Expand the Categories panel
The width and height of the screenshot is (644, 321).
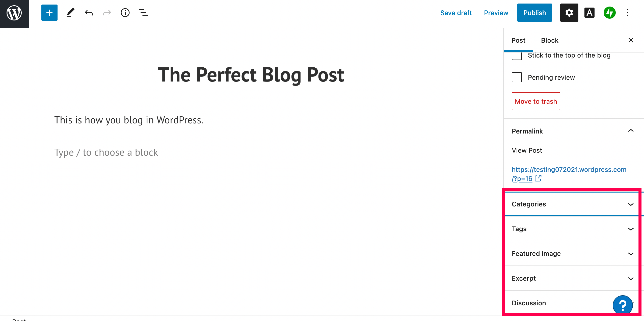click(x=571, y=204)
